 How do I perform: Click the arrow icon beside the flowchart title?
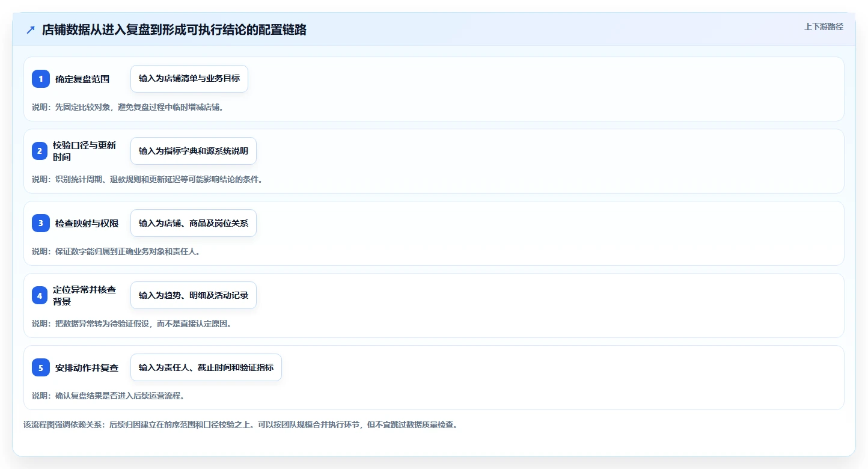coord(31,29)
